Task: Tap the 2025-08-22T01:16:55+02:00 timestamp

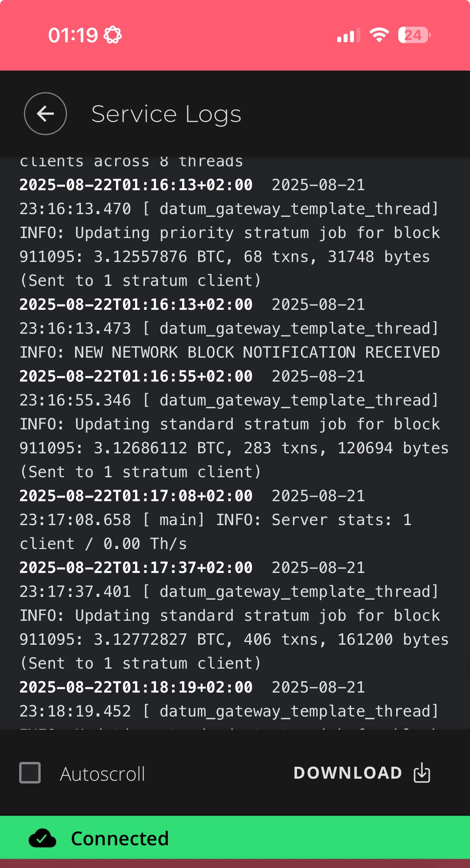Action: tap(136, 376)
